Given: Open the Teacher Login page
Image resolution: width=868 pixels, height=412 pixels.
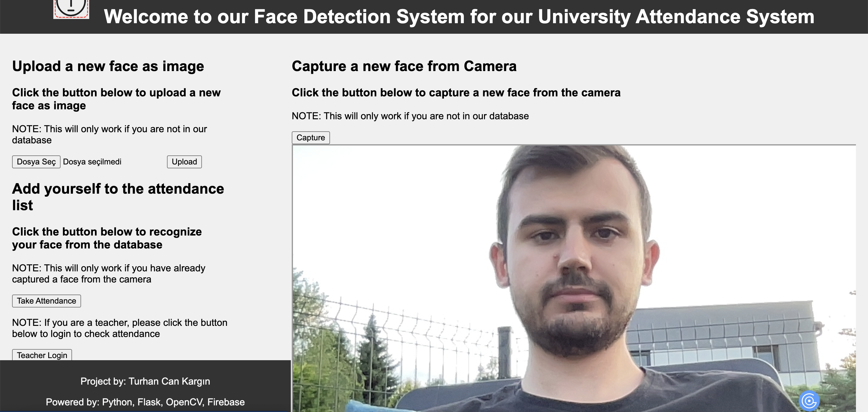Looking at the screenshot, I should [x=42, y=355].
